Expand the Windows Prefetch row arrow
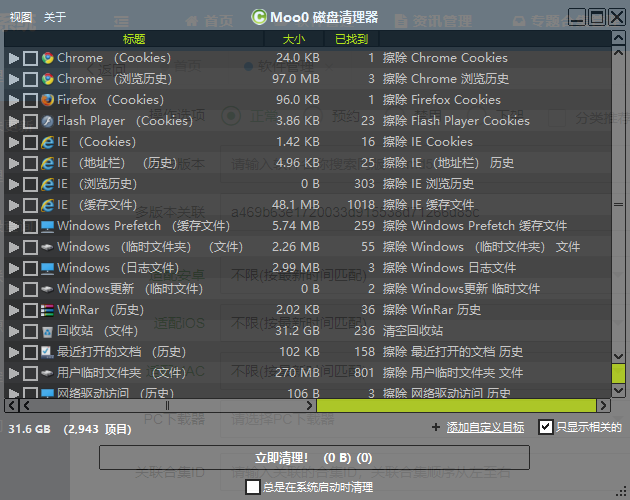 click(x=14, y=226)
